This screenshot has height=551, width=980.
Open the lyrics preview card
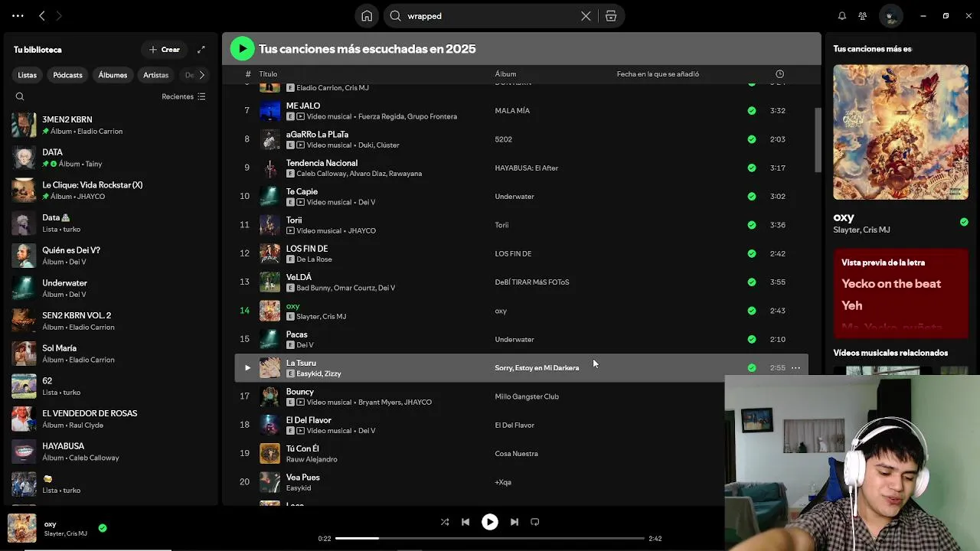pos(900,292)
